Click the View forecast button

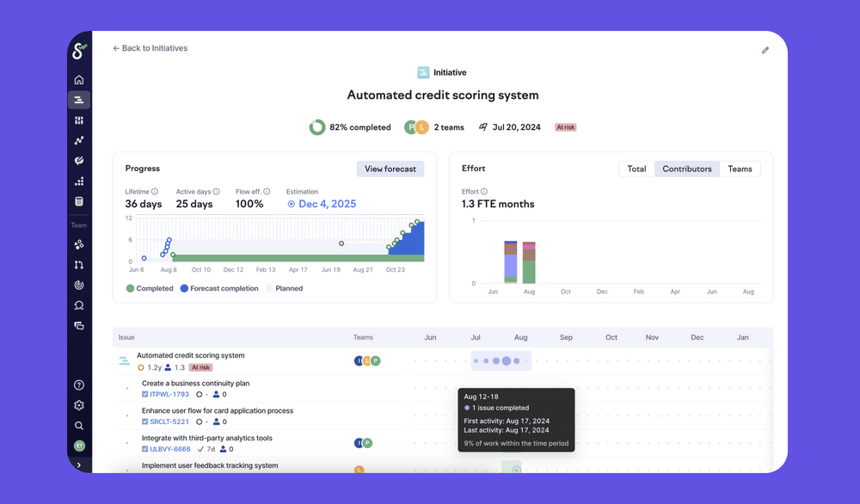(390, 169)
